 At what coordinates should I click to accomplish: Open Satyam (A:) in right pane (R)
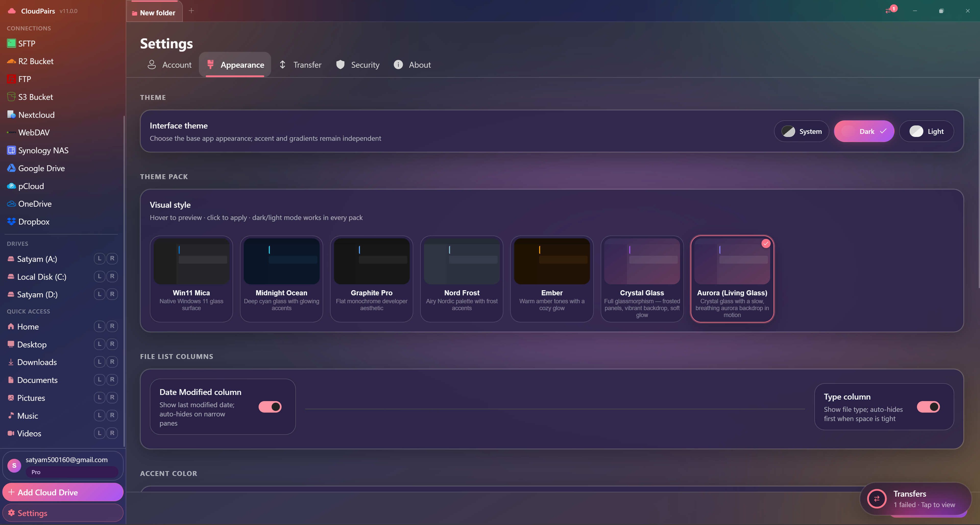point(112,259)
